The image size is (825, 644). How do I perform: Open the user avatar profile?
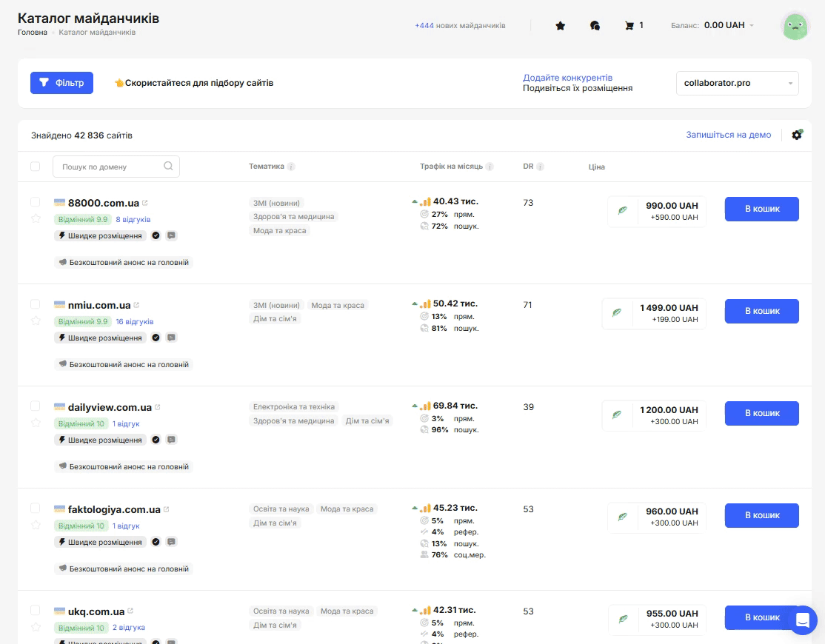pos(795,27)
